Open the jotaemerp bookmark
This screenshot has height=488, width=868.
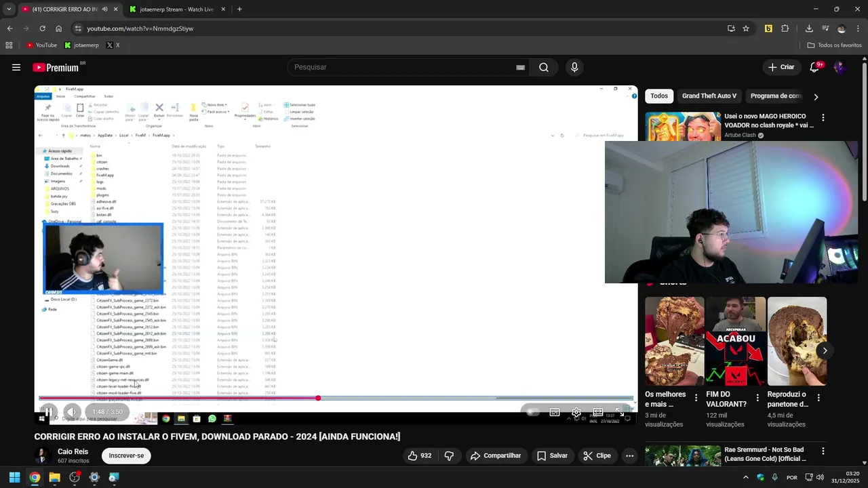81,45
